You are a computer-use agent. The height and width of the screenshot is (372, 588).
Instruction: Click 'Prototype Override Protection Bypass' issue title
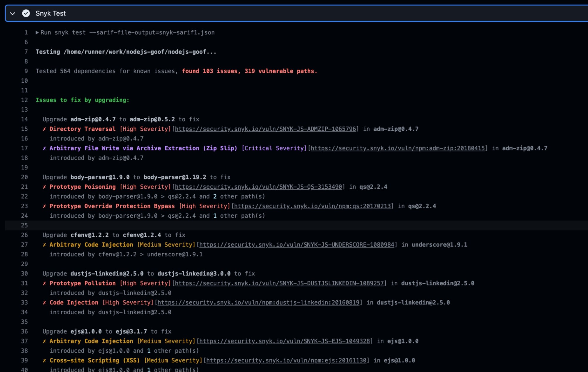point(112,206)
